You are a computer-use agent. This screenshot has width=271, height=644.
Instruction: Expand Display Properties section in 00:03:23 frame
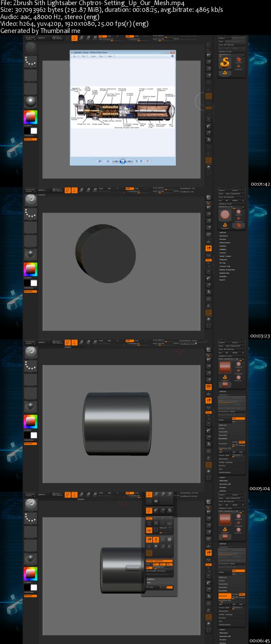(227, 270)
